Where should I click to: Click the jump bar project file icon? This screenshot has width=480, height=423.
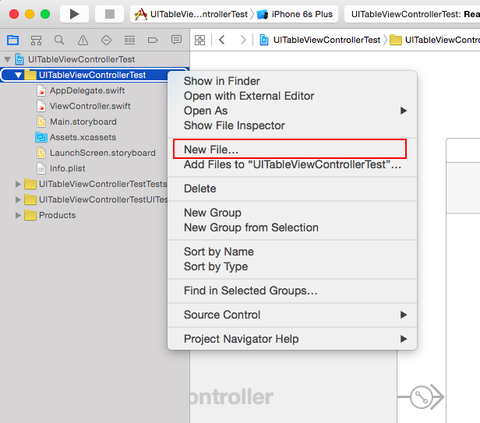(x=264, y=40)
